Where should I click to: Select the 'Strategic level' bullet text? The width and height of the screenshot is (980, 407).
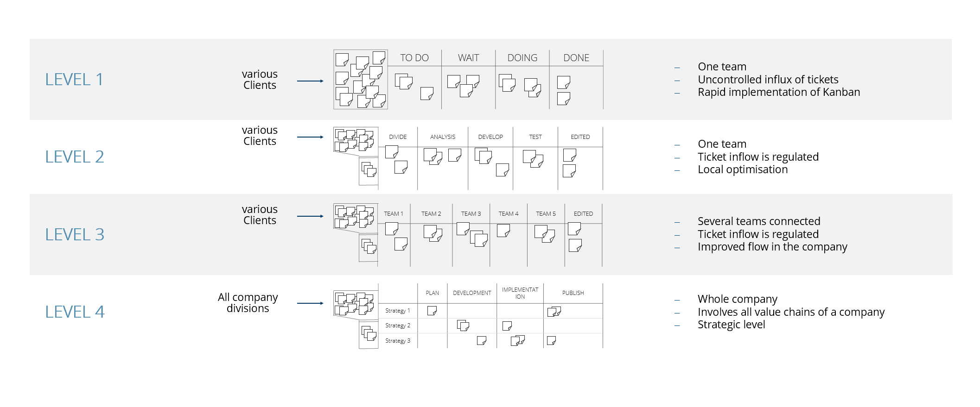pyautogui.click(x=732, y=325)
